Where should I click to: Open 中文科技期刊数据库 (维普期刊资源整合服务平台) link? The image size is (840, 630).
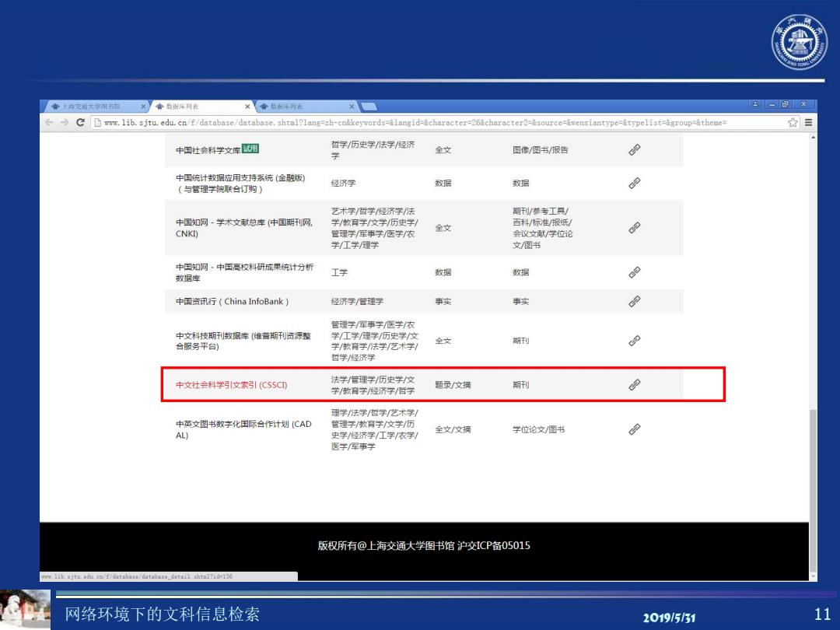click(243, 341)
